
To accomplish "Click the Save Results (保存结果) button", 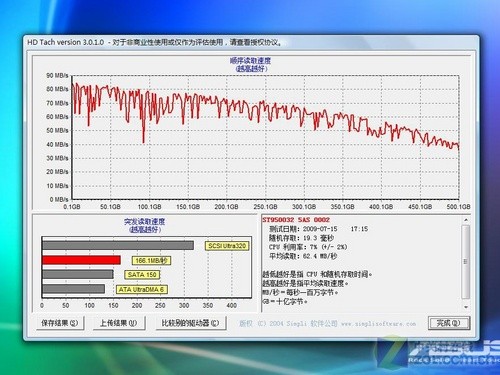I will (60, 323).
